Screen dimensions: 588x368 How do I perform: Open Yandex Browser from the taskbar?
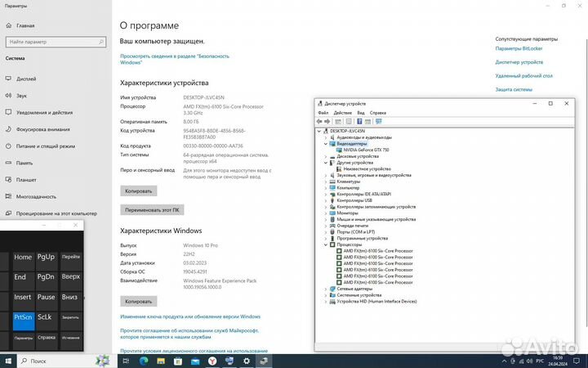coord(210,361)
